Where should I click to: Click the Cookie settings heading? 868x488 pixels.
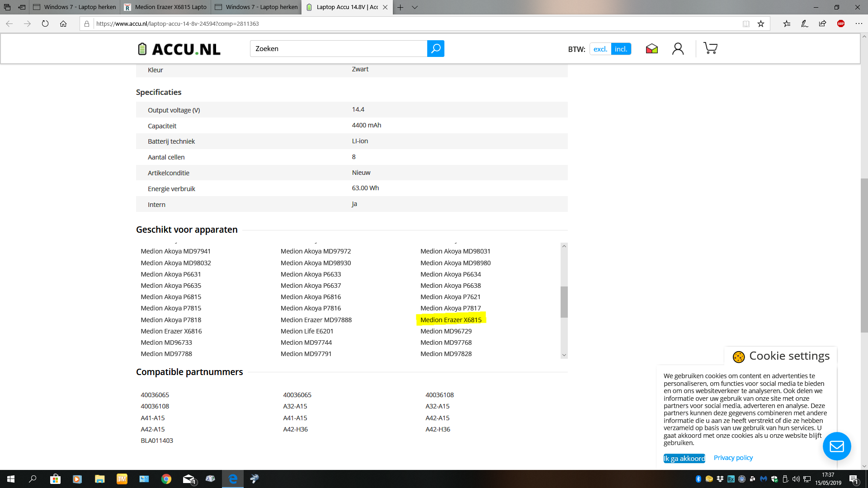pos(789,356)
